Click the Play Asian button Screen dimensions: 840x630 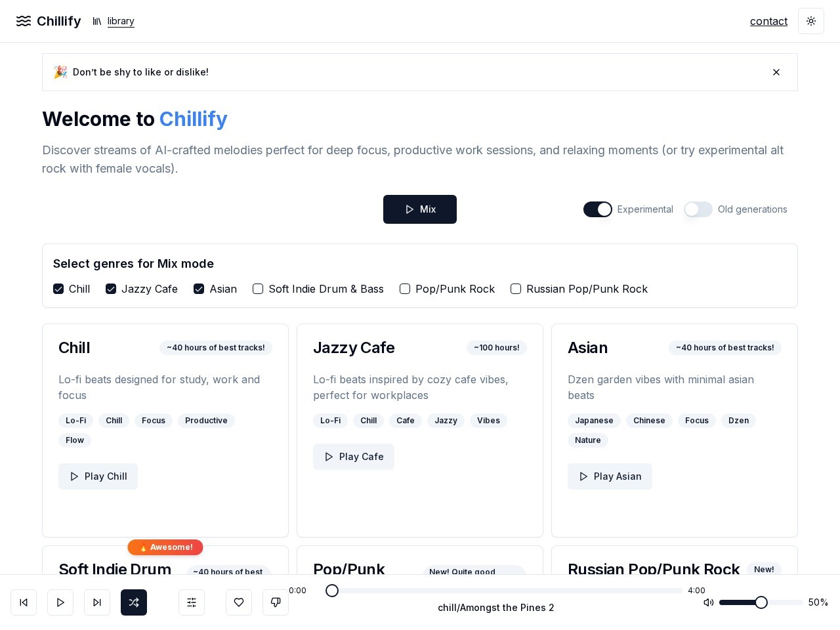[610, 476]
